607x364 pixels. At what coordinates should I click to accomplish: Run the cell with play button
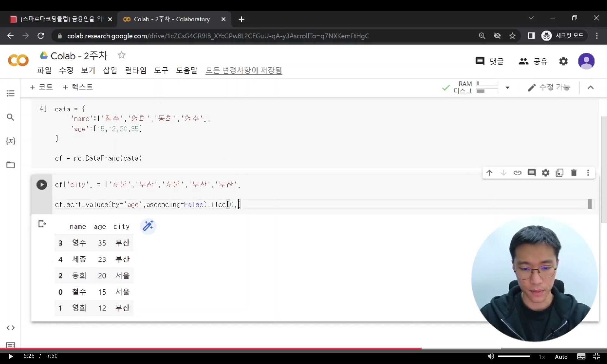click(x=42, y=185)
